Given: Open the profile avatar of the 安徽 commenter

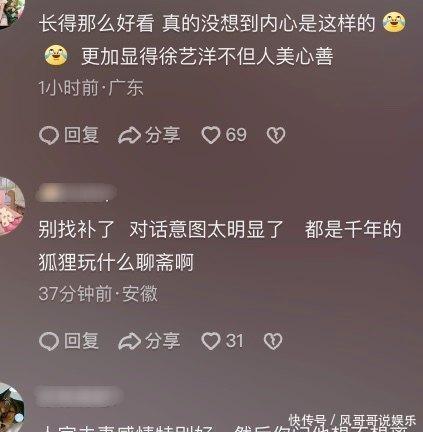Looking at the screenshot, I should [x=11, y=206].
